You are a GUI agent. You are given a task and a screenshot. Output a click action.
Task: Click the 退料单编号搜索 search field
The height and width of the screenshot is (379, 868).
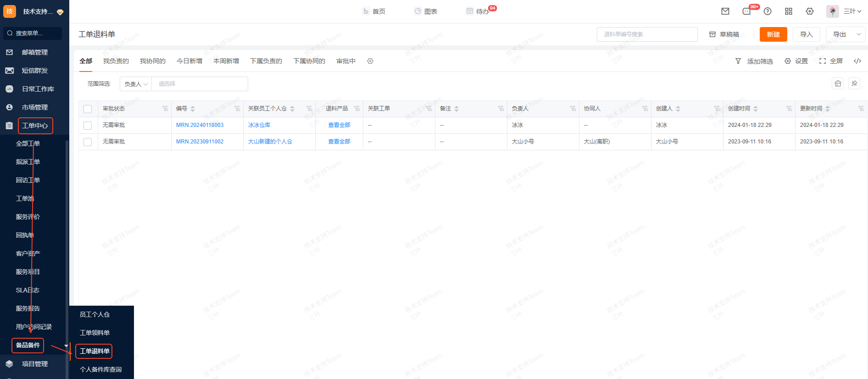(x=647, y=34)
